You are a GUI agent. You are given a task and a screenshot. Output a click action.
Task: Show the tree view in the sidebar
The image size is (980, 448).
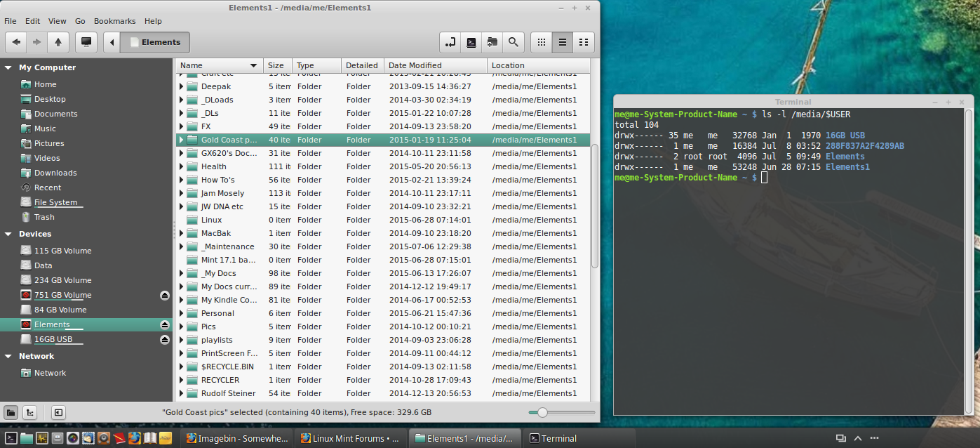30,413
